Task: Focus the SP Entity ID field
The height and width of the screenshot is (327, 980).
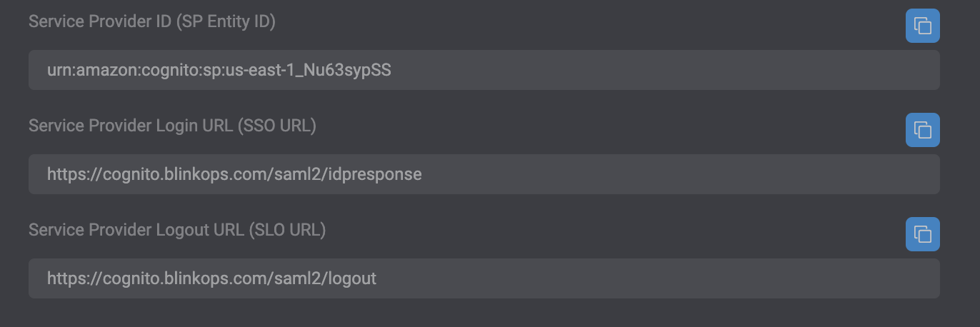Action: point(484,70)
